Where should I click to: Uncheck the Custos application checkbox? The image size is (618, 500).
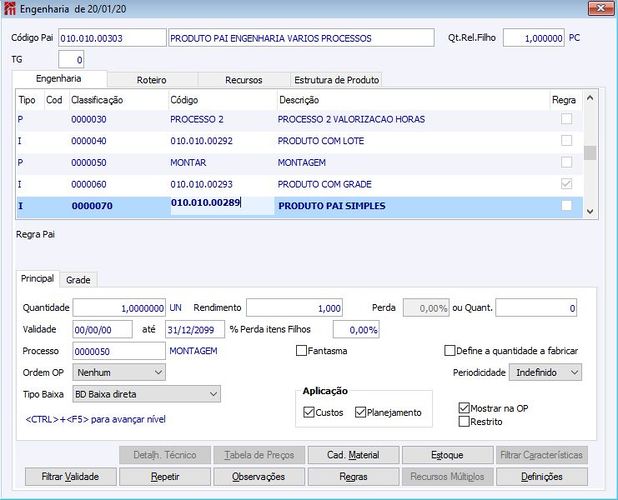[x=308, y=412]
